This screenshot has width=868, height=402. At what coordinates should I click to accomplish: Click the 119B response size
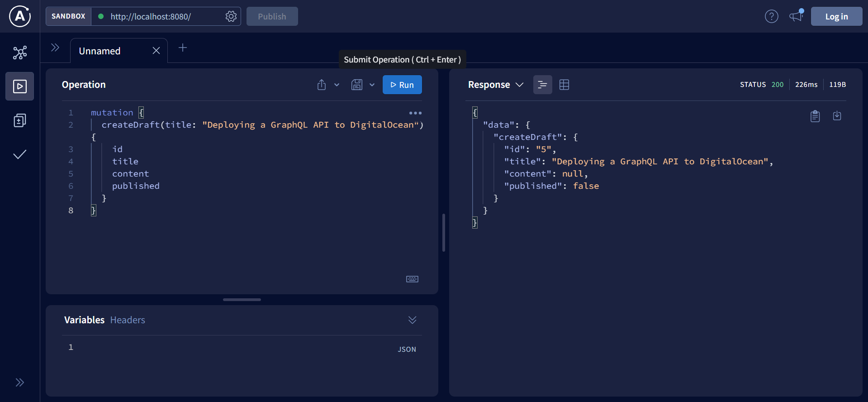pos(838,85)
